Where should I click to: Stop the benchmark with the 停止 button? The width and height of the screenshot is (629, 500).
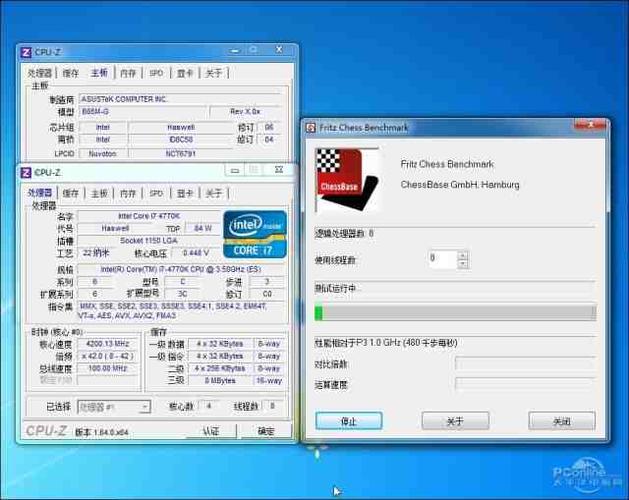[349, 421]
